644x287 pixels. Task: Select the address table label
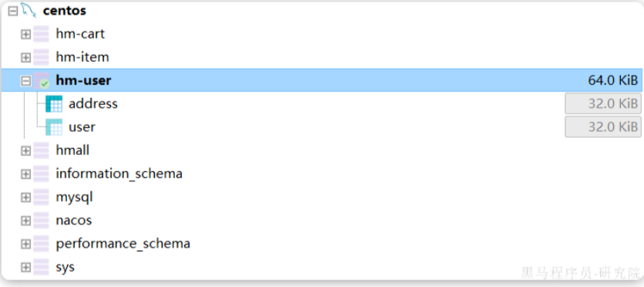coord(93,103)
